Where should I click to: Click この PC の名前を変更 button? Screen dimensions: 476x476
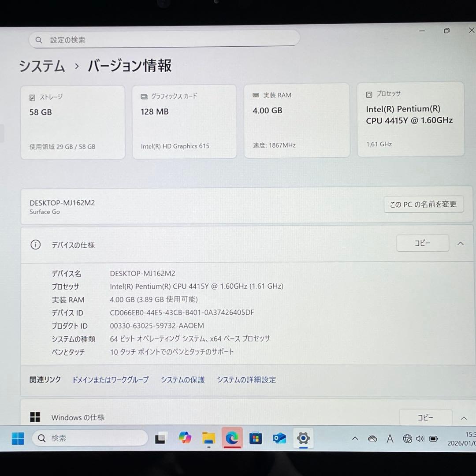click(x=424, y=205)
